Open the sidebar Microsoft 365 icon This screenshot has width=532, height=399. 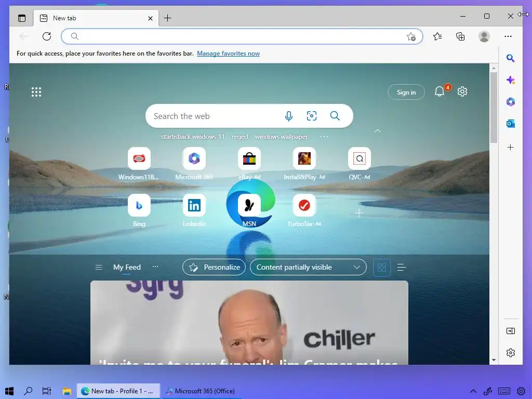pyautogui.click(x=510, y=102)
